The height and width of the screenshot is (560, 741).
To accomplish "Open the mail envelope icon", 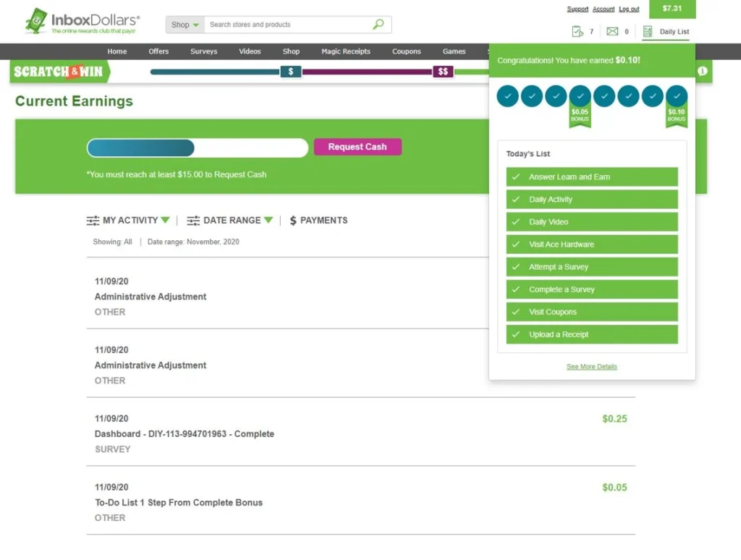I will (612, 32).
